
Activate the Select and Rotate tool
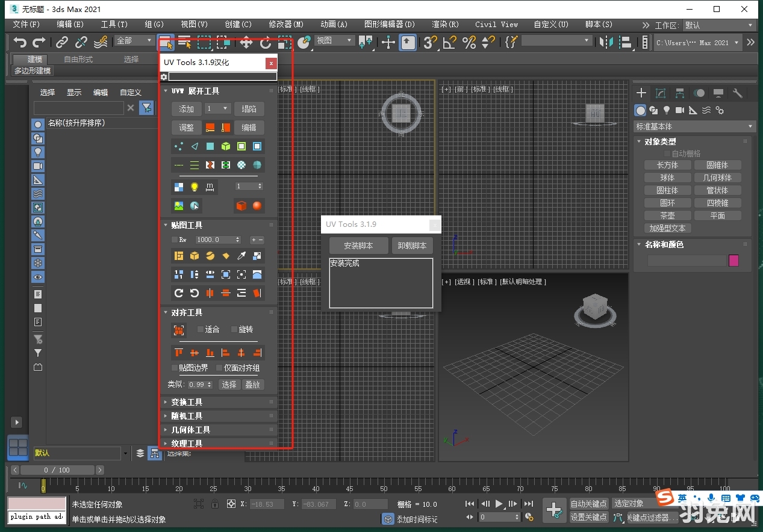pyautogui.click(x=266, y=42)
